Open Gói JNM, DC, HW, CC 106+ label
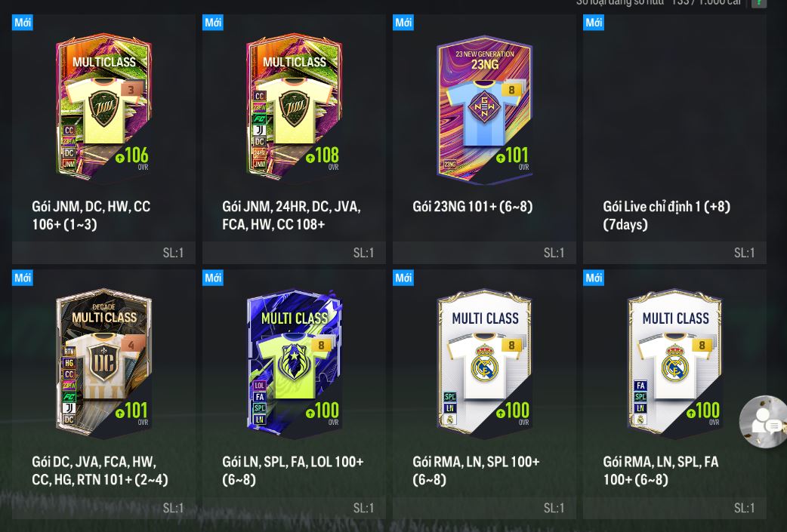787x532 pixels. tap(91, 215)
